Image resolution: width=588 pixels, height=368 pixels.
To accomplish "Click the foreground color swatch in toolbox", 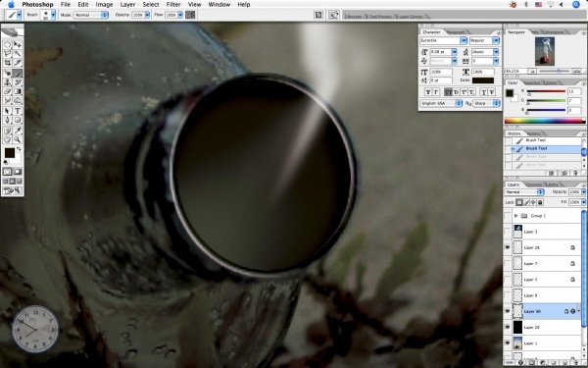I will tap(10, 153).
